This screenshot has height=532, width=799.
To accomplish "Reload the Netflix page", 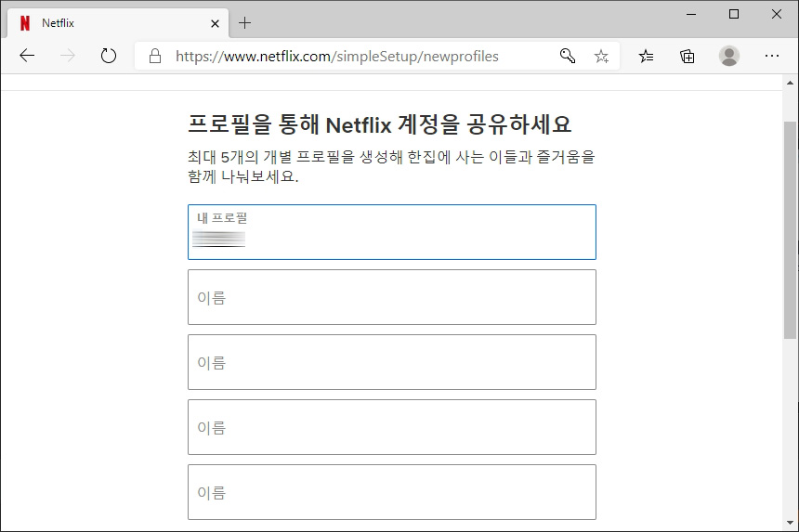I will (x=108, y=56).
